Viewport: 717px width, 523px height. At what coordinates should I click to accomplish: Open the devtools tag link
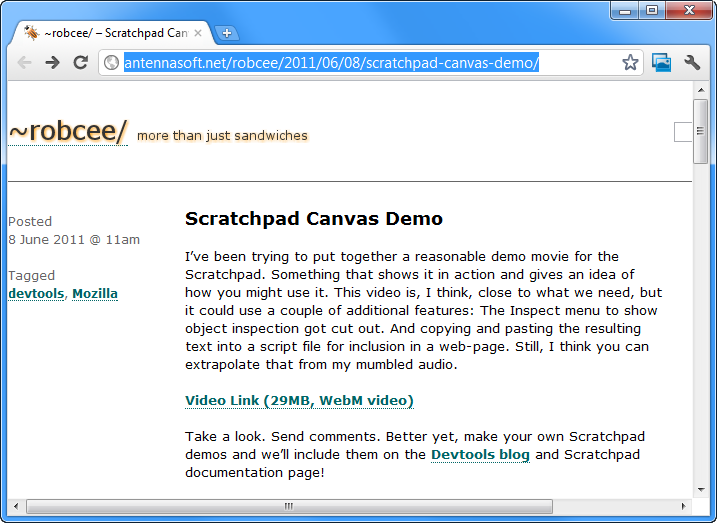(36, 294)
